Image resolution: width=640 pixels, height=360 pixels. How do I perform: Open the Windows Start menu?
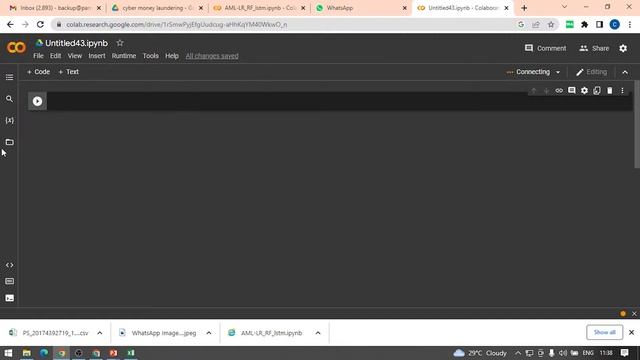[8, 353]
